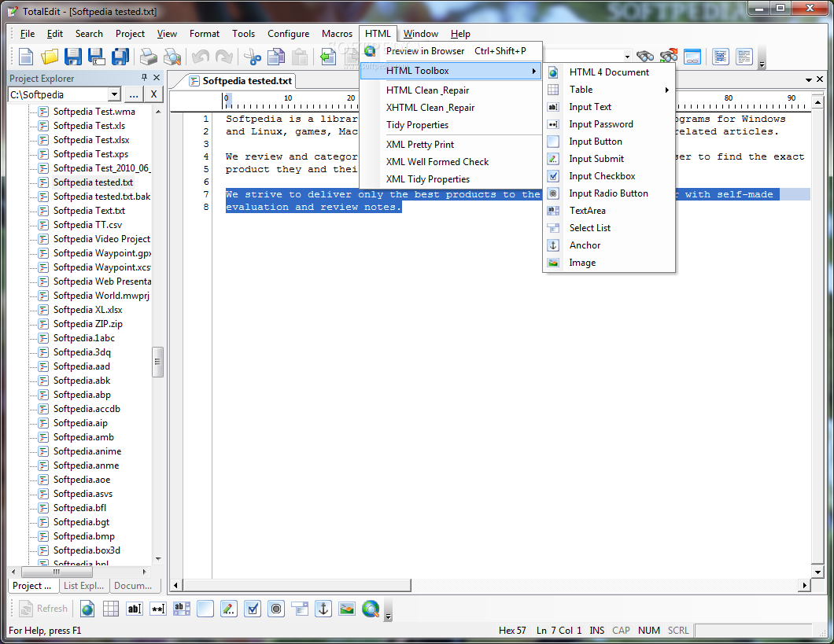Screen dimensions: 834x644
Task: Insert HTML 4 Document from bottom toolbar
Action: [88, 609]
